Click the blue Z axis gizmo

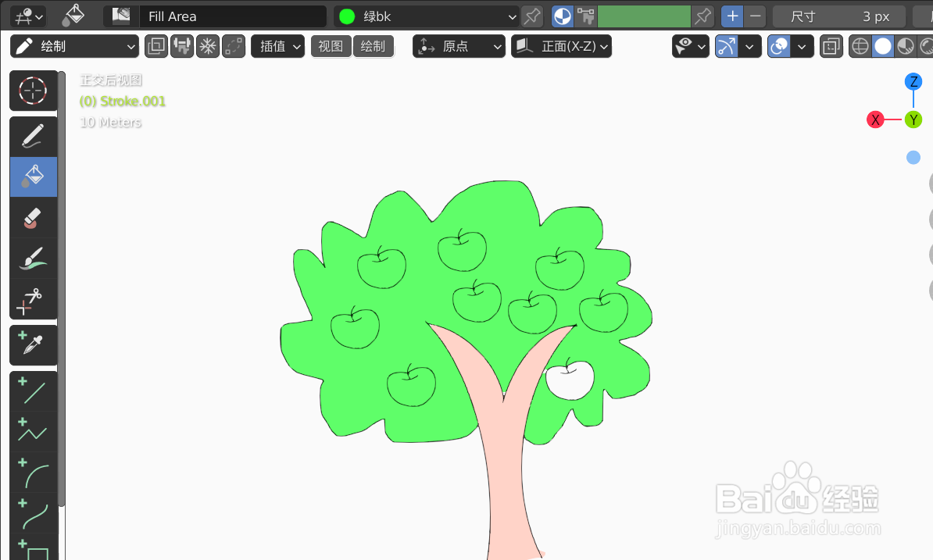(x=913, y=81)
